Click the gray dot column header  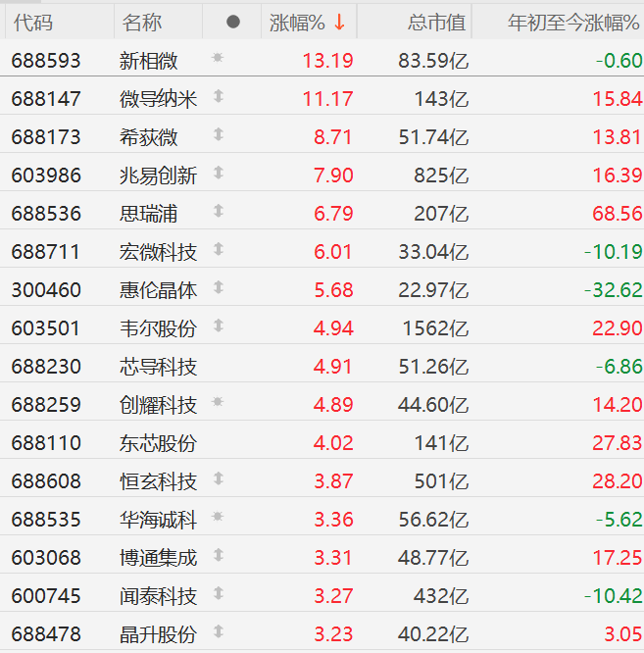coord(233,22)
